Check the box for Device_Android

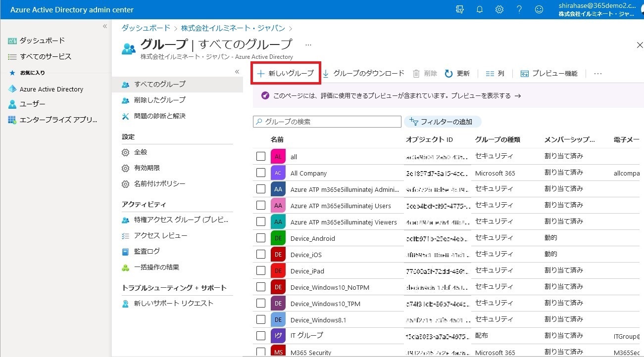click(x=261, y=238)
